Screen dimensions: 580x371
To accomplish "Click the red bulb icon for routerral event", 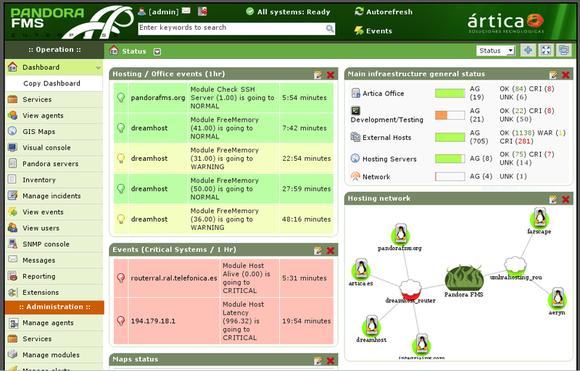I will pyautogui.click(x=121, y=278).
